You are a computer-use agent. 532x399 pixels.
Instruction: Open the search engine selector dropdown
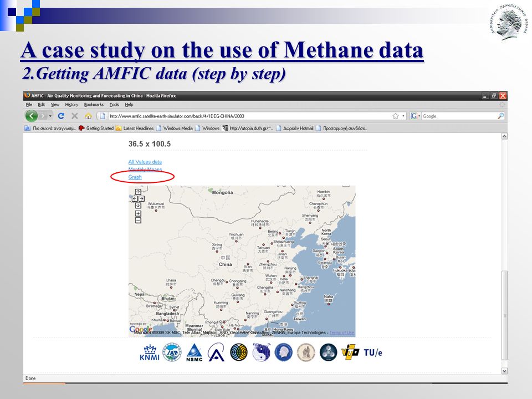tap(416, 116)
